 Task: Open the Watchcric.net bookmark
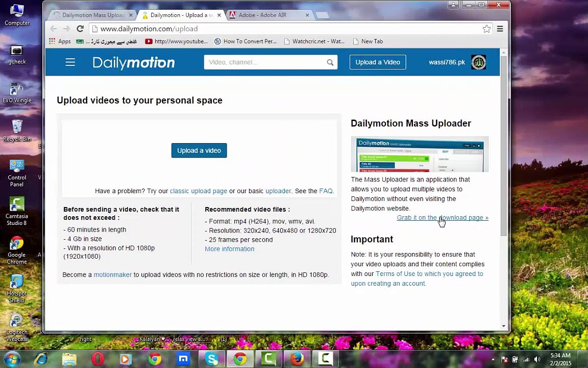coord(314,41)
